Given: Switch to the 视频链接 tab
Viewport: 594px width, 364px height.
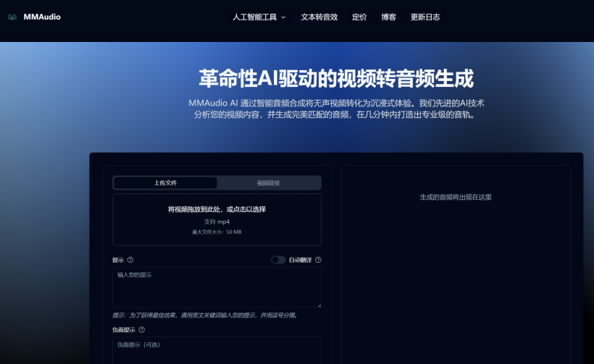Looking at the screenshot, I should coord(268,183).
